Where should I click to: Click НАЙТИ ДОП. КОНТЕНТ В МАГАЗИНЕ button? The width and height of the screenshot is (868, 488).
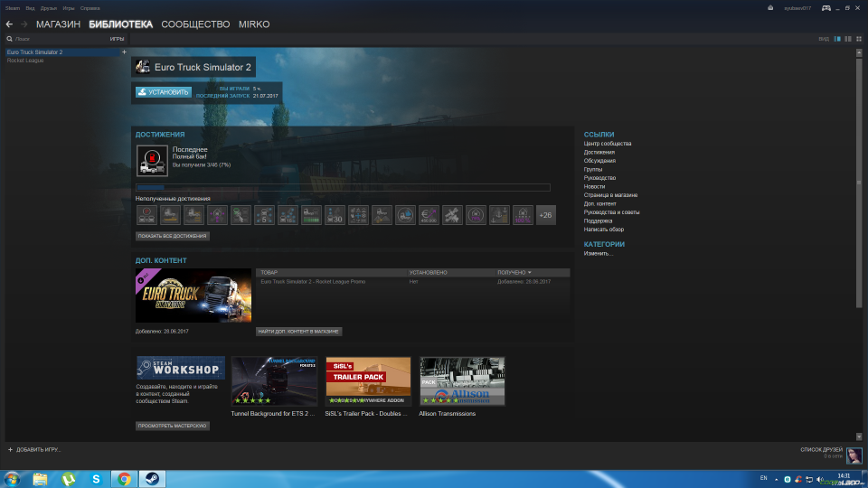[x=298, y=332]
